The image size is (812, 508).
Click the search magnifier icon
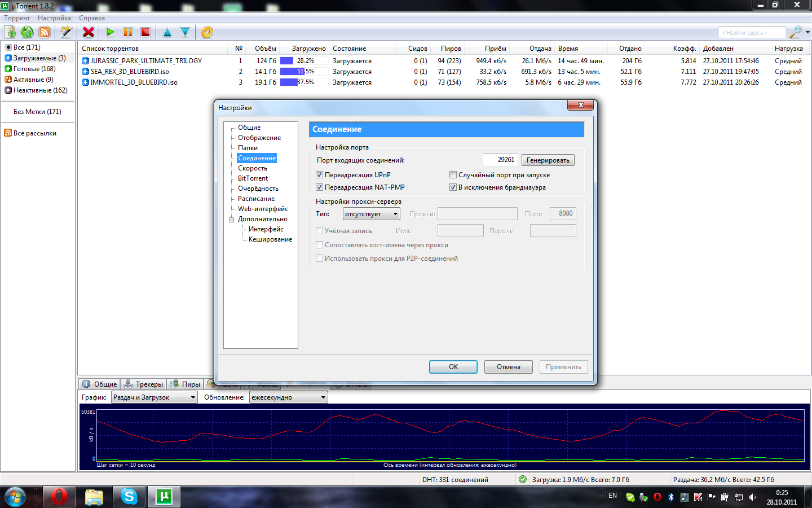(x=795, y=32)
